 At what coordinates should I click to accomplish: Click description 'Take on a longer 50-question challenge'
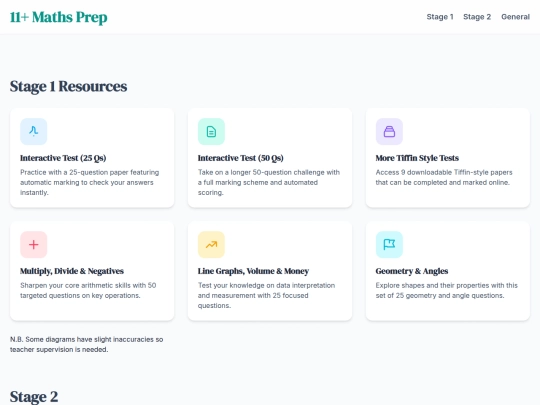269,182
